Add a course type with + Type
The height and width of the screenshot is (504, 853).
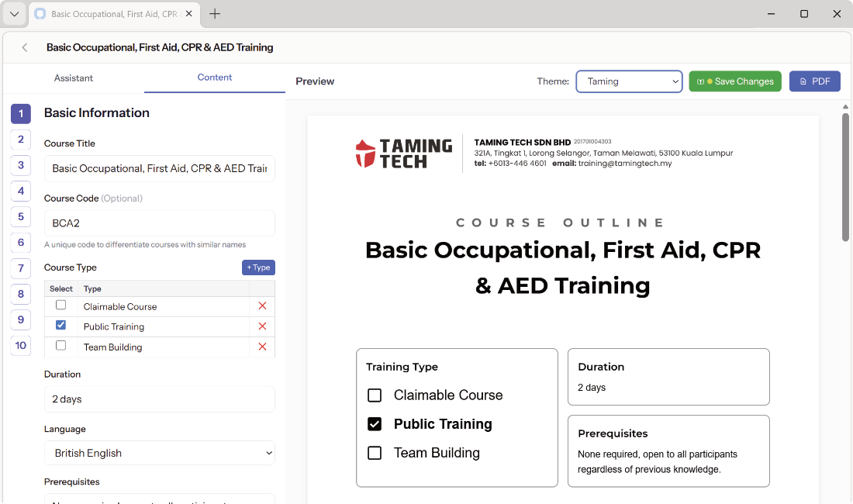point(258,268)
